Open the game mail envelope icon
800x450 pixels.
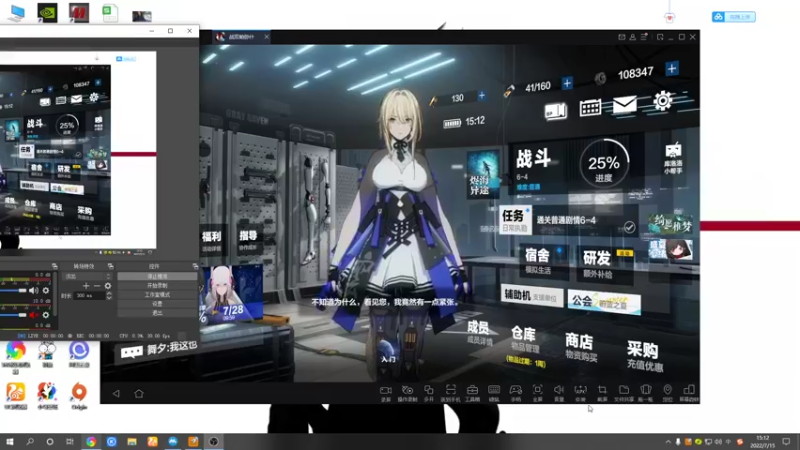click(624, 105)
